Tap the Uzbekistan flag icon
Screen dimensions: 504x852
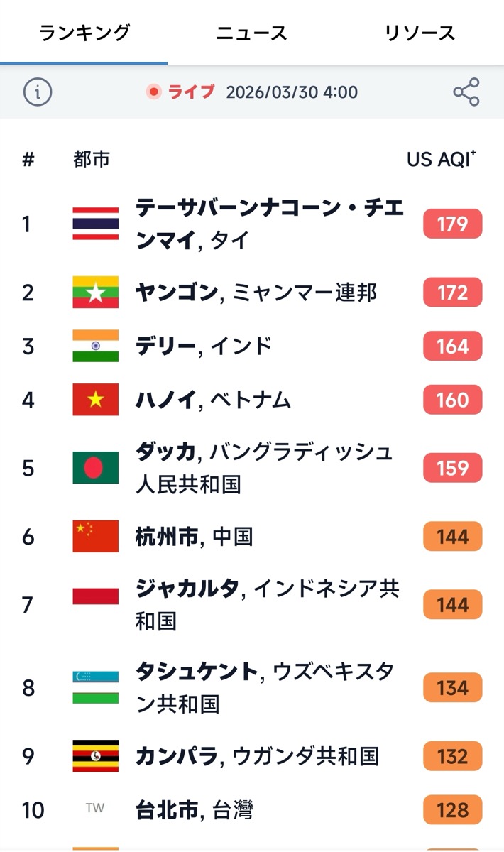point(95,687)
